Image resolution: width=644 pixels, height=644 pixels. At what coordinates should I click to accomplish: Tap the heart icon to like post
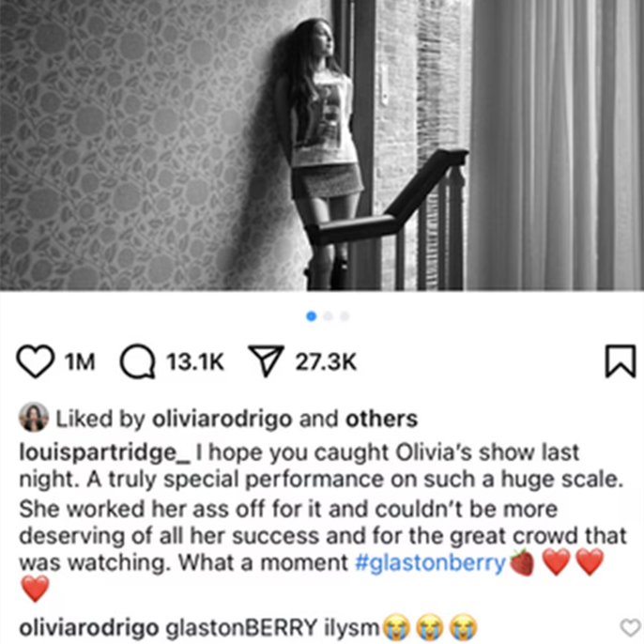(x=36, y=361)
